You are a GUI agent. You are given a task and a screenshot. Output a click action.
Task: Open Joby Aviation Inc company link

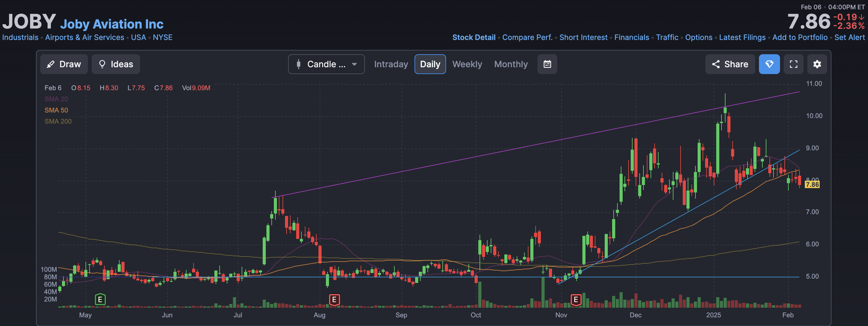pos(112,24)
